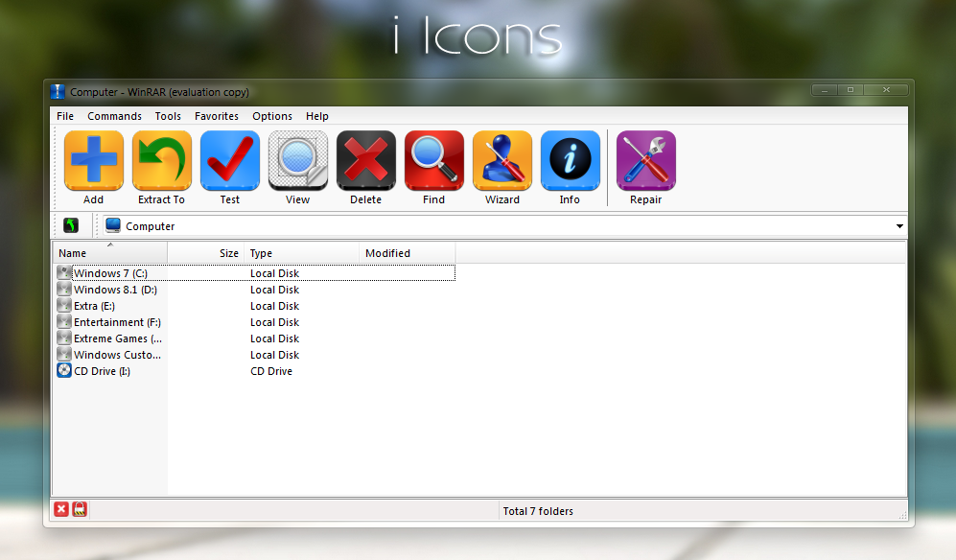
Task: Open the Commands menu
Action: pyautogui.click(x=115, y=116)
